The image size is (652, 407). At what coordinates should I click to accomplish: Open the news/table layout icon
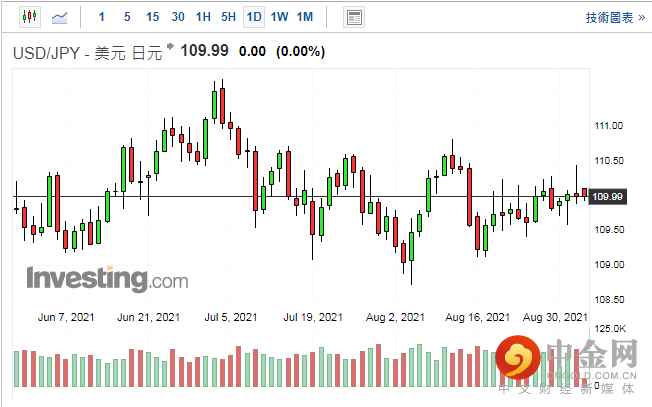pyautogui.click(x=353, y=17)
